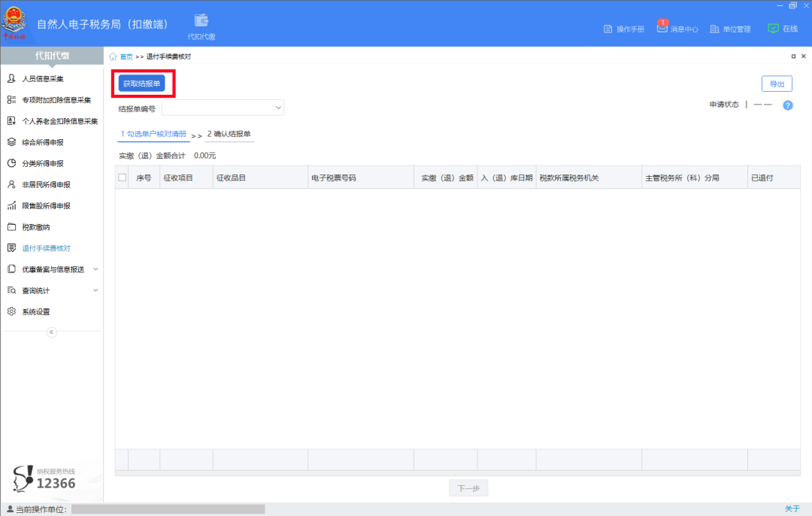The height and width of the screenshot is (516, 812).
Task: Click the 下一步 button
Action: pyautogui.click(x=468, y=488)
